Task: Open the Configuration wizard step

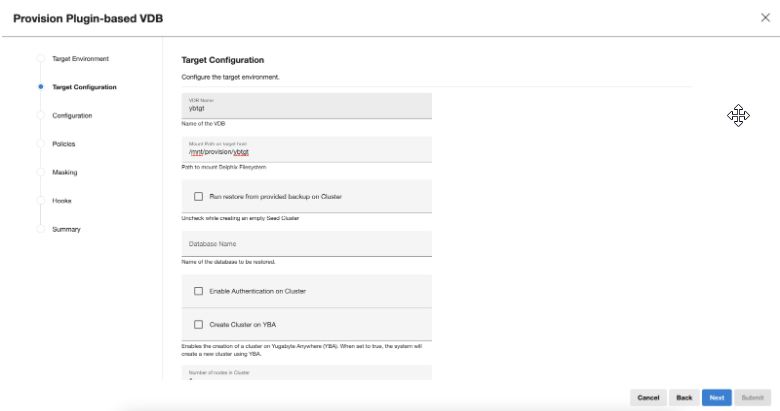Action: click(x=72, y=116)
